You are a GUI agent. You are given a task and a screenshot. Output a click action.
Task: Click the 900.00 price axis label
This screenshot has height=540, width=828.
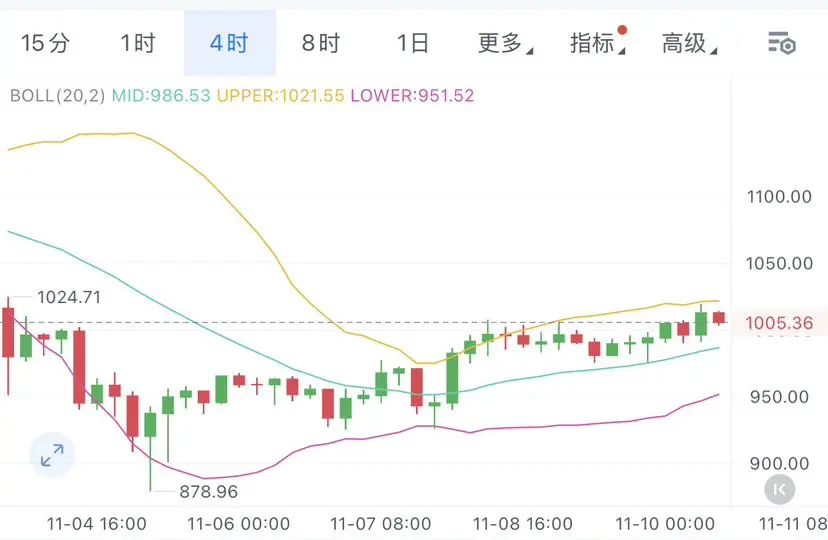coord(779,464)
